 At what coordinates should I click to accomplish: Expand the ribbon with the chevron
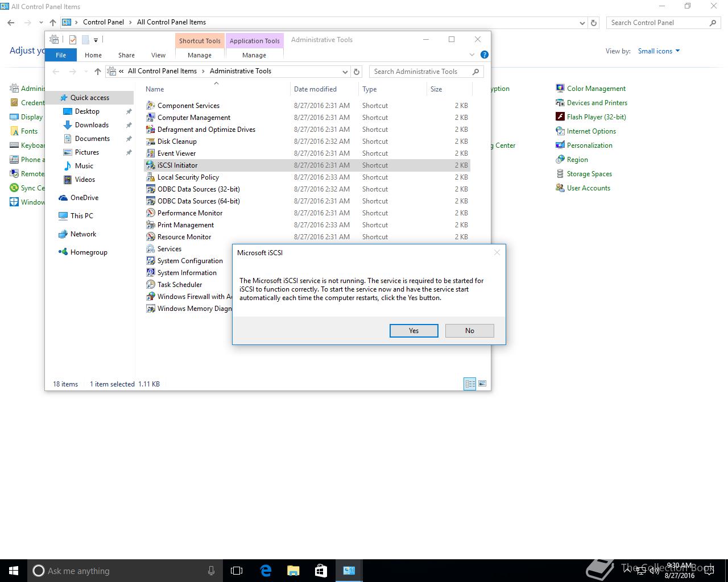click(472, 55)
